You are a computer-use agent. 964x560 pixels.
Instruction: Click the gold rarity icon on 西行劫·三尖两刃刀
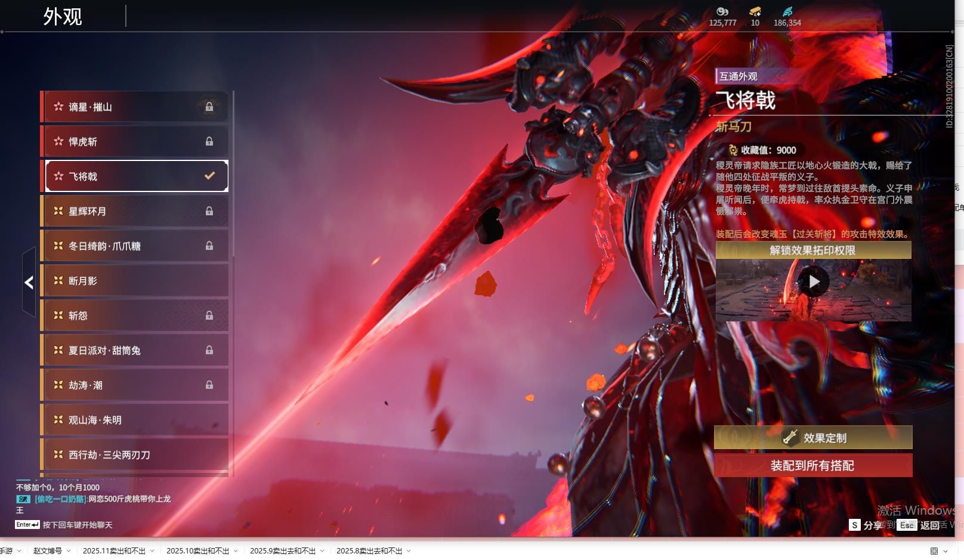[x=58, y=454]
